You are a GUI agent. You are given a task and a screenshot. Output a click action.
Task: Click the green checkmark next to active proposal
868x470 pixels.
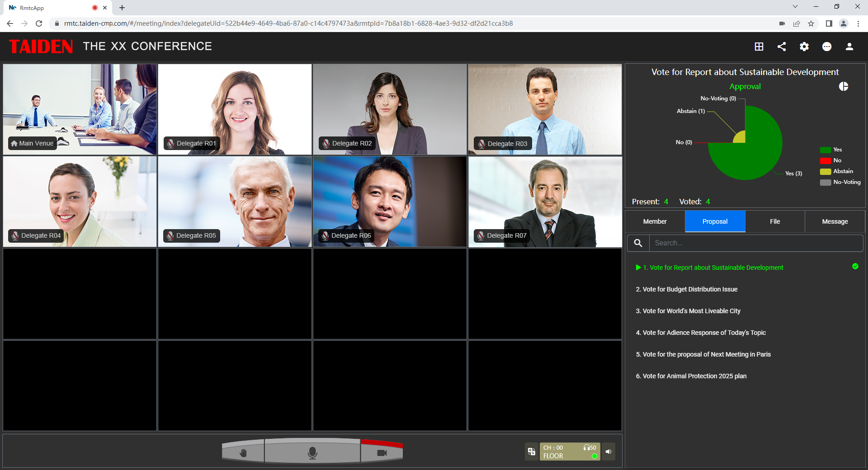click(x=855, y=266)
